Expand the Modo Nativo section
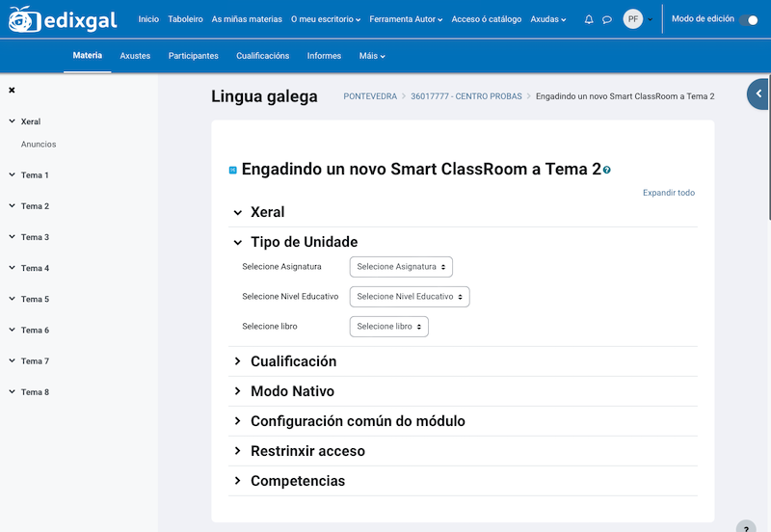This screenshot has width=771, height=532. coord(237,391)
